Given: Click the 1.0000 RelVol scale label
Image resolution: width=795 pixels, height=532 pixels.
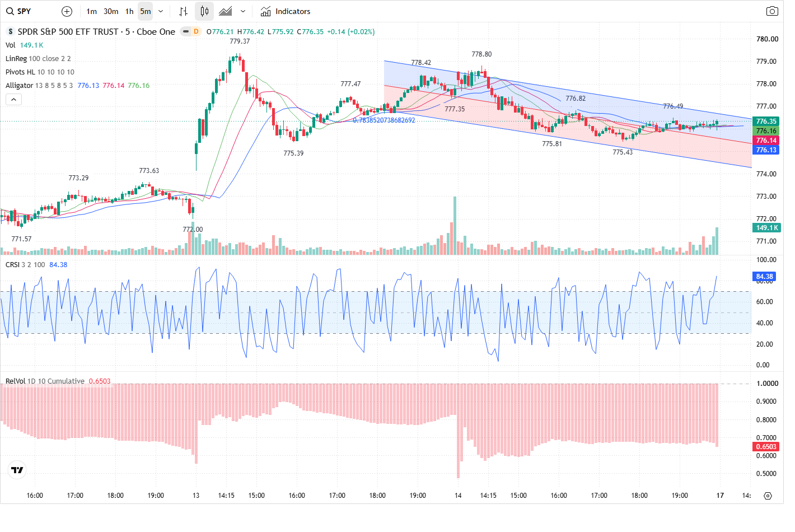Looking at the screenshot, I should 767,384.
